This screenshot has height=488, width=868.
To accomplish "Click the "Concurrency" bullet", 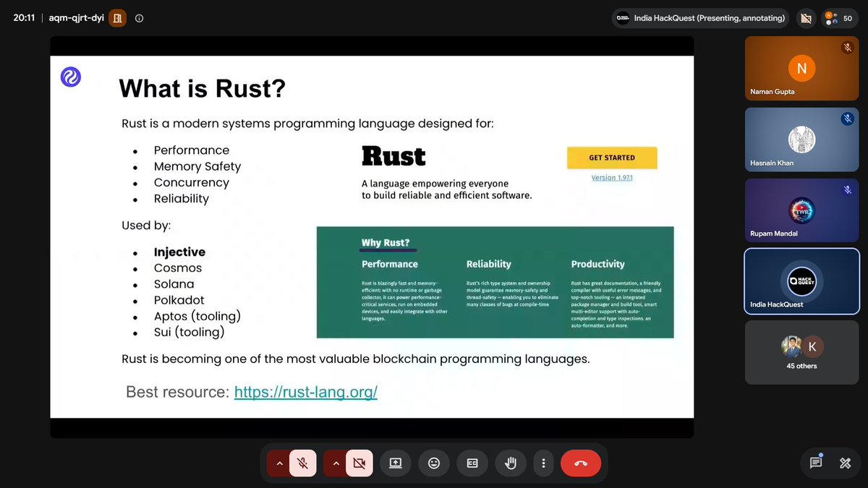I will (192, 183).
